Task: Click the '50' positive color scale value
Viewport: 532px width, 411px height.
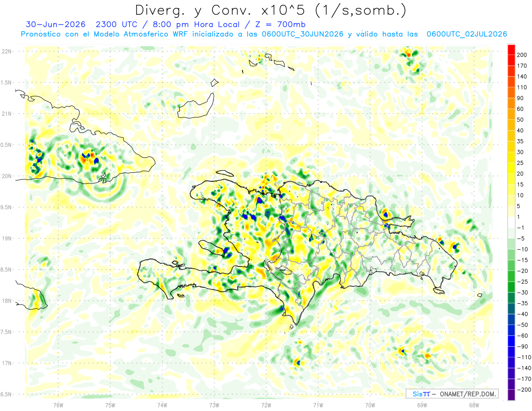Action: point(521,120)
